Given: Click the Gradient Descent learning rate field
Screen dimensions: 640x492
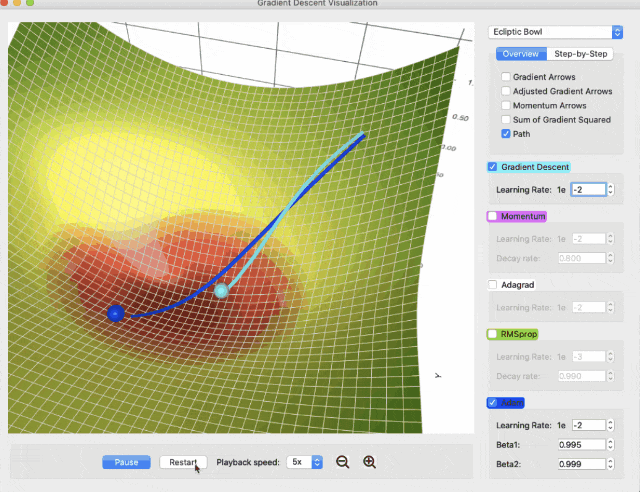Looking at the screenshot, I should pos(589,189).
